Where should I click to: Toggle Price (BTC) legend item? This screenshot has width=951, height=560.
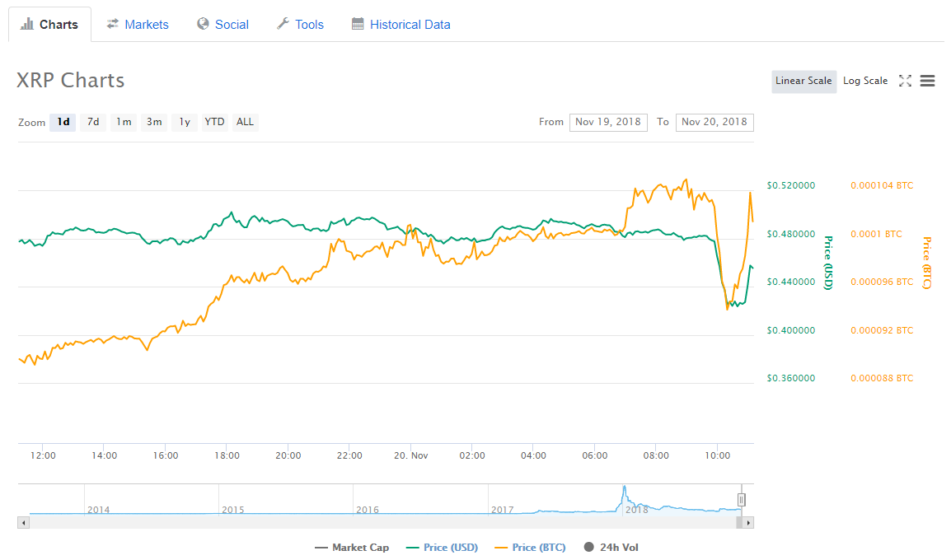[530, 548]
